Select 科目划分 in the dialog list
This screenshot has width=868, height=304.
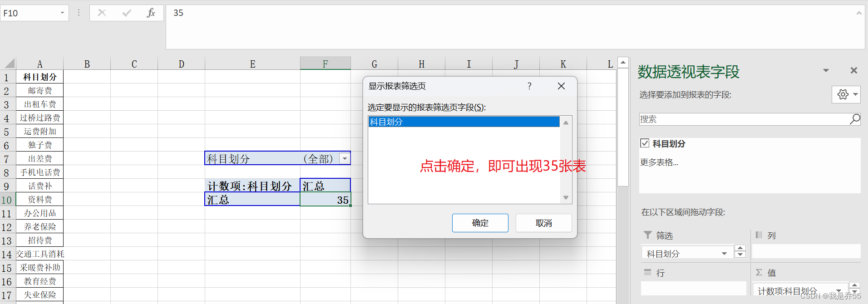[464, 122]
